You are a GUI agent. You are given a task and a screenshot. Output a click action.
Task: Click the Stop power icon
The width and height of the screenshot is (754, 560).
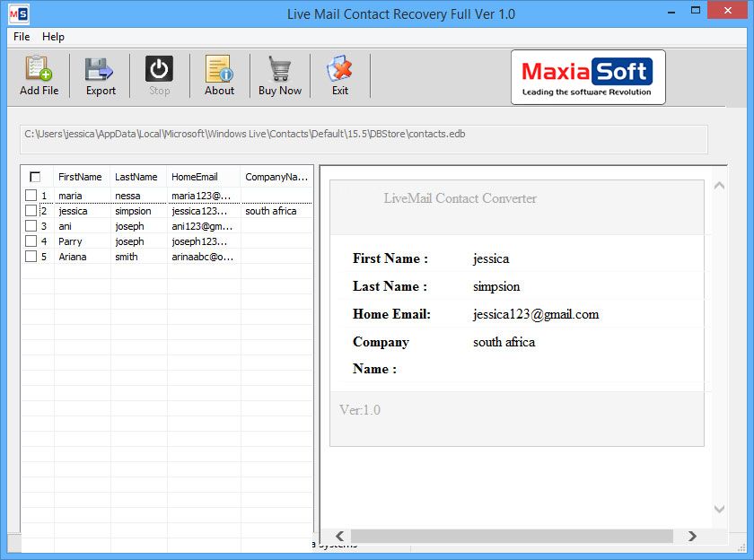click(x=159, y=69)
